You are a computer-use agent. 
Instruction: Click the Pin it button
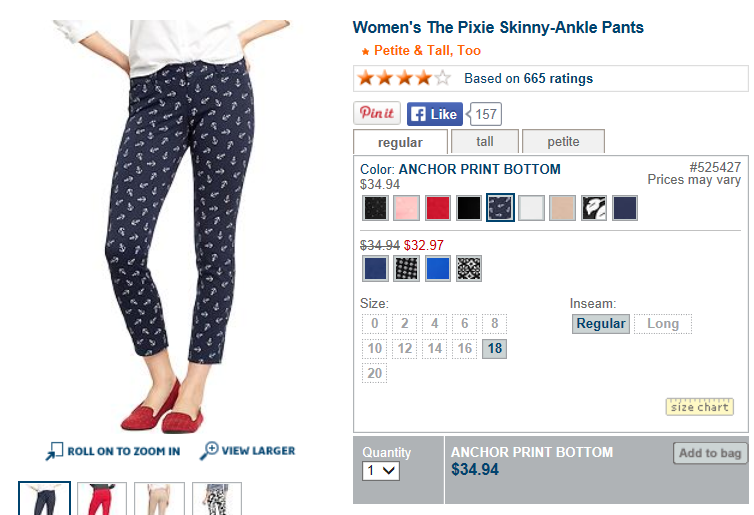coord(377,114)
